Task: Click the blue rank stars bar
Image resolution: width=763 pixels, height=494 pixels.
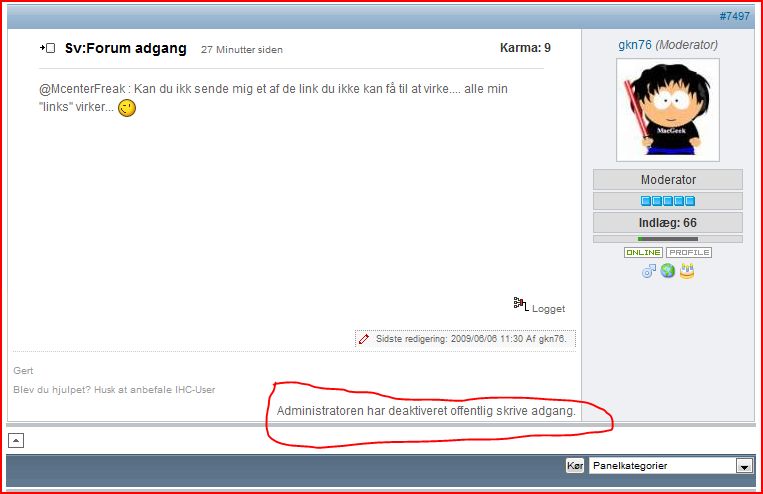Action: [x=667, y=201]
